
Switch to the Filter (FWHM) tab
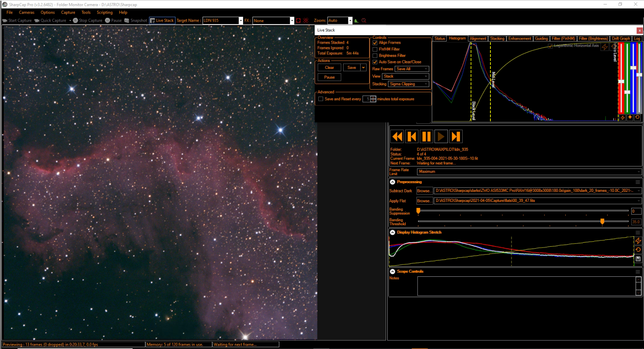563,39
